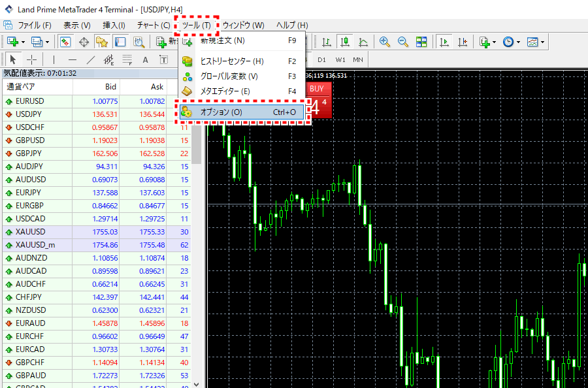This screenshot has width=588, height=388.
Task: Click the red BUY one-click button
Action: tap(319, 100)
